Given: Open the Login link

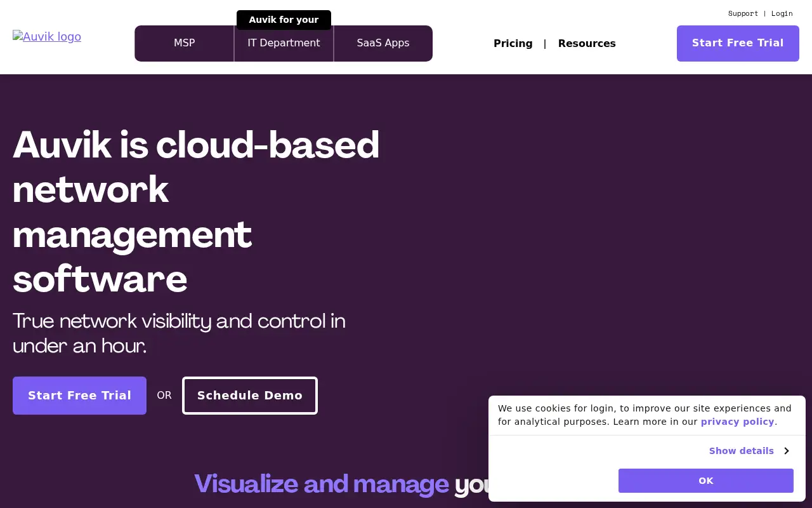Looking at the screenshot, I should (782, 13).
